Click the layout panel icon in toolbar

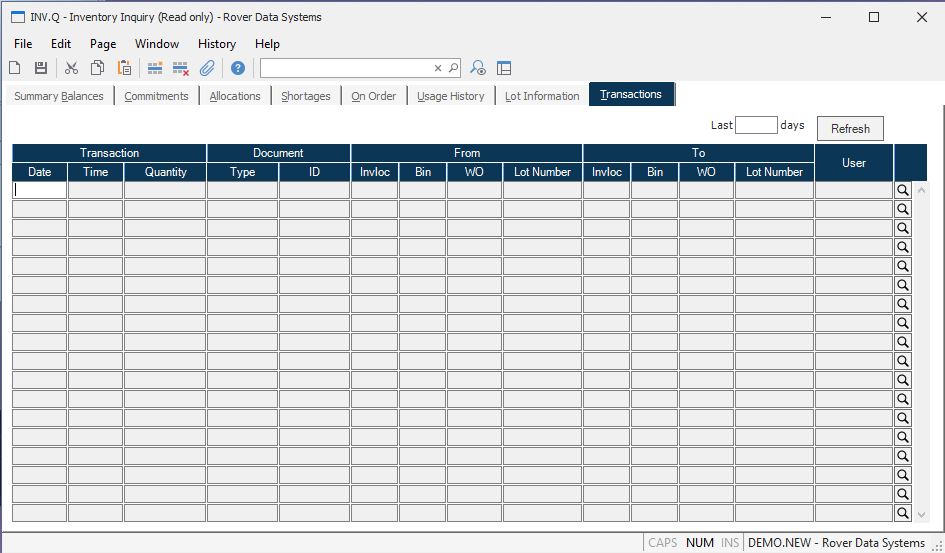tap(504, 68)
